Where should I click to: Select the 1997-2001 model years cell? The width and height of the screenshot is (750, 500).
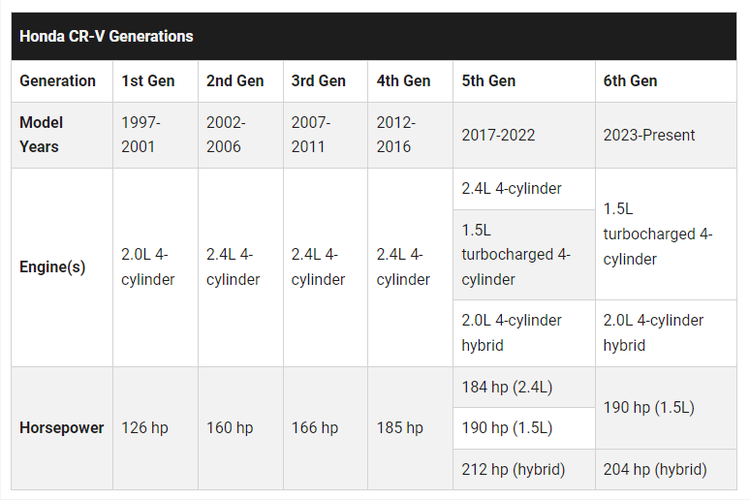point(141,134)
